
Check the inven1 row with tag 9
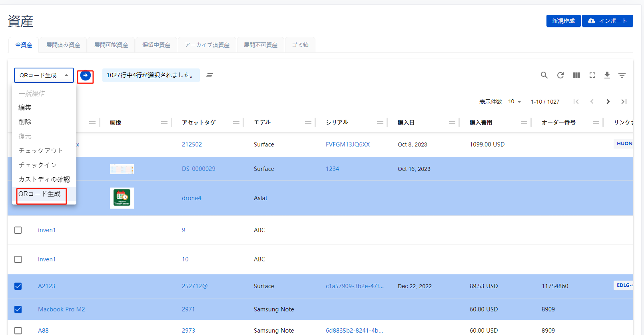[x=18, y=230]
